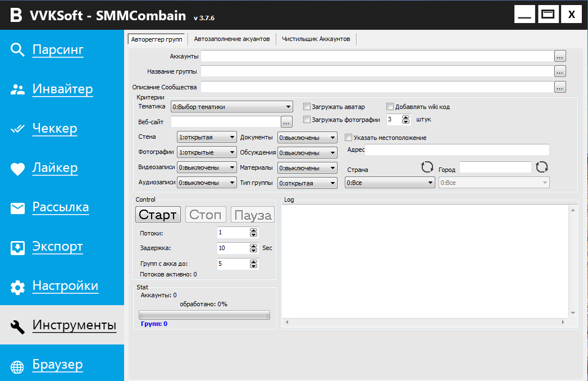Screen dimensions: 588x381
Task: Click the Инструменты wrench icon
Action: point(17,327)
